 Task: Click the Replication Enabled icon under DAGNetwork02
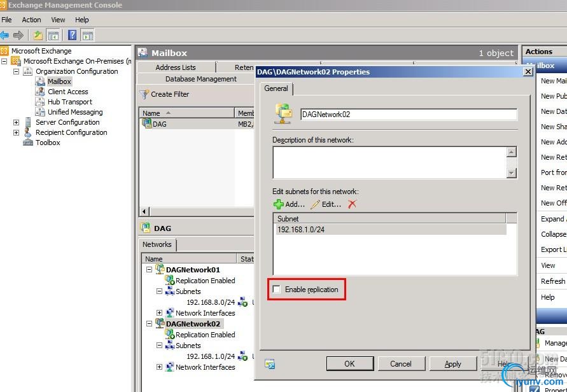[170, 335]
